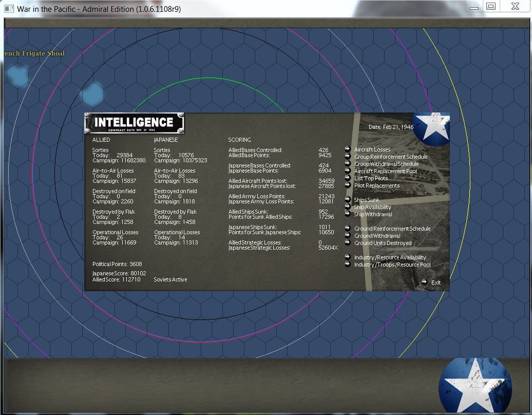The height and width of the screenshot is (415, 532).
Task: View the Ships Sunk list
Action: point(367,200)
